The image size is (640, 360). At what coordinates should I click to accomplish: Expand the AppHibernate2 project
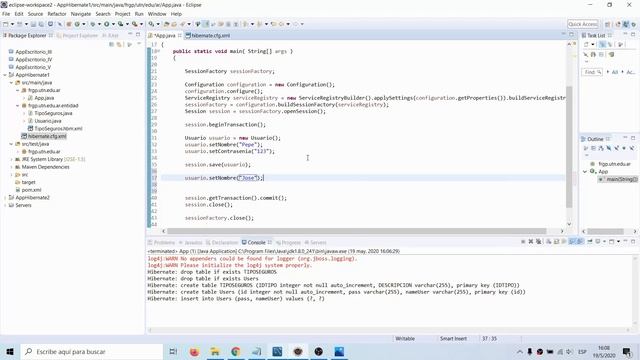point(5,198)
